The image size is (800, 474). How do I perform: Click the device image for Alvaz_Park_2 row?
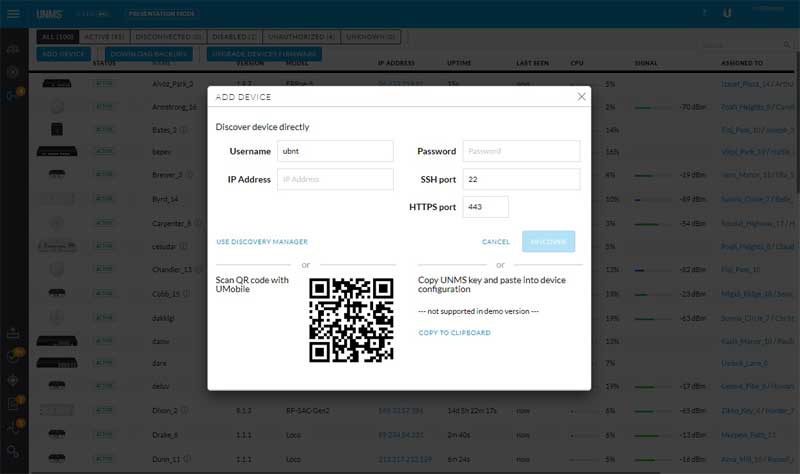click(57, 84)
